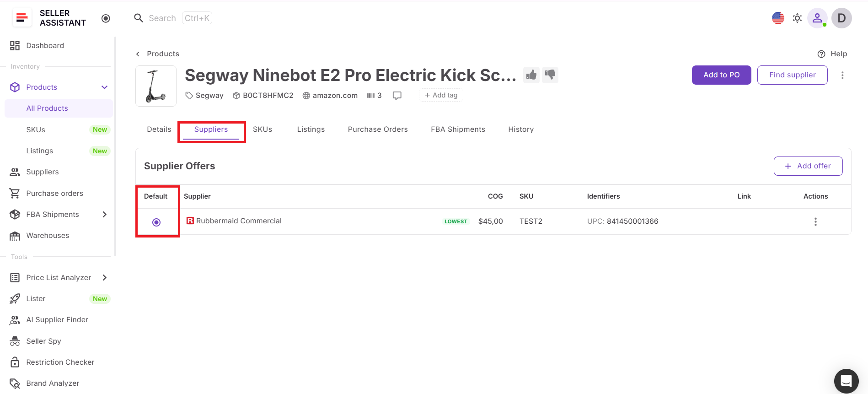Toggle the sidebar pin radio icon
This screenshot has height=394, width=868.
[x=106, y=18]
